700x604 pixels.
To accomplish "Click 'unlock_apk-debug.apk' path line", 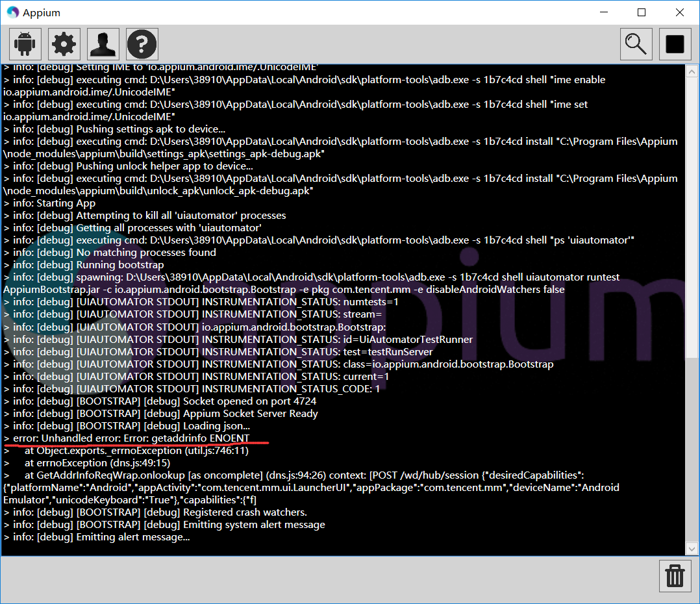I will pos(158,191).
